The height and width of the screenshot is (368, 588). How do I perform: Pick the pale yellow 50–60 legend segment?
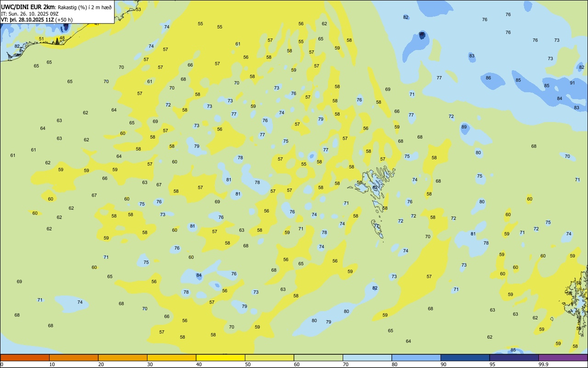point(269,357)
